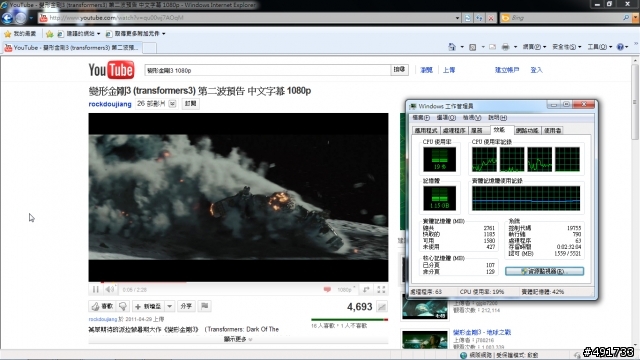Click the YouTube upload link
The height and width of the screenshot is (360, 640).
point(449,70)
